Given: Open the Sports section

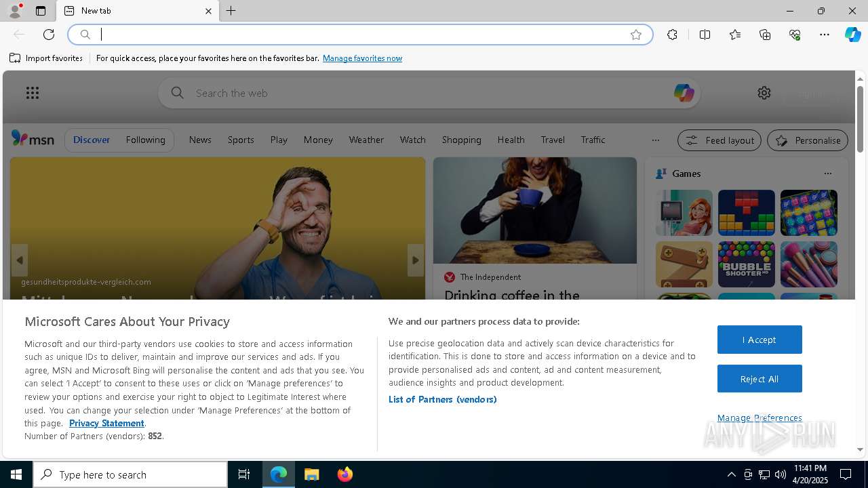Looking at the screenshot, I should (241, 140).
